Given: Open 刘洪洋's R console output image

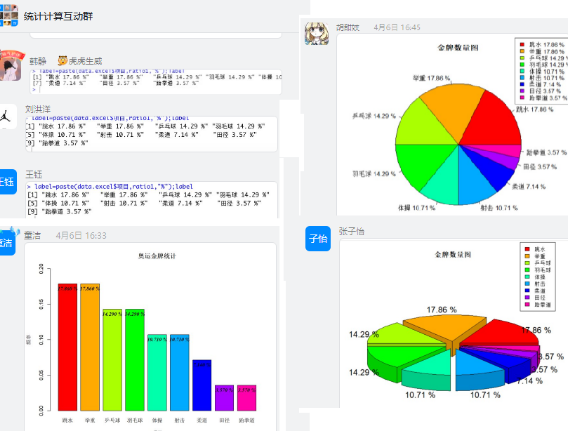Looking at the screenshot, I should pos(151,134).
